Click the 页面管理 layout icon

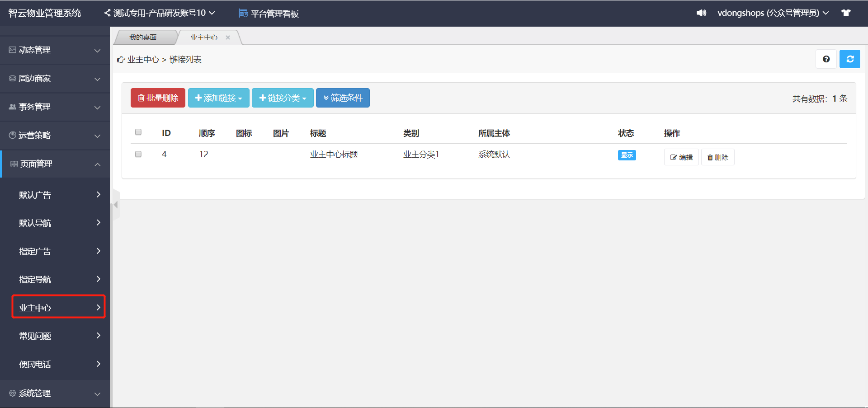tap(14, 164)
